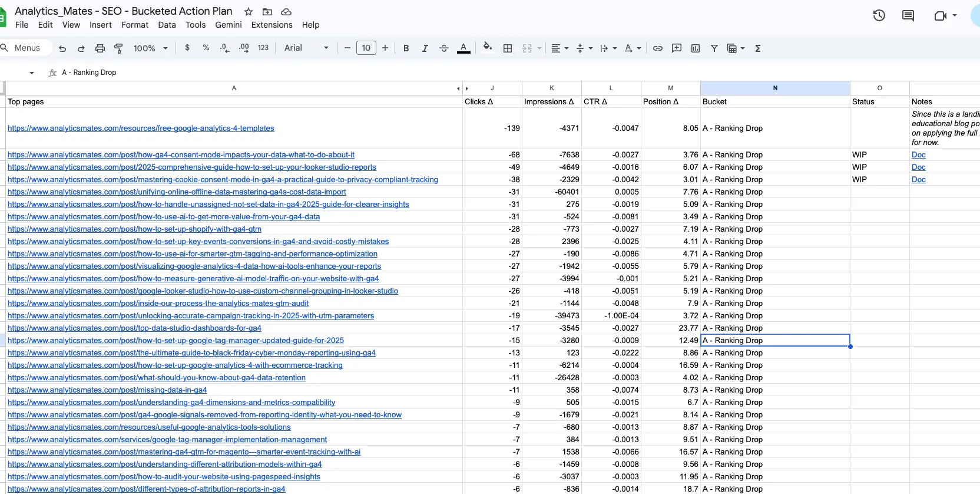980x494 pixels.
Task: Open text wrapping dropdown
Action: (608, 48)
